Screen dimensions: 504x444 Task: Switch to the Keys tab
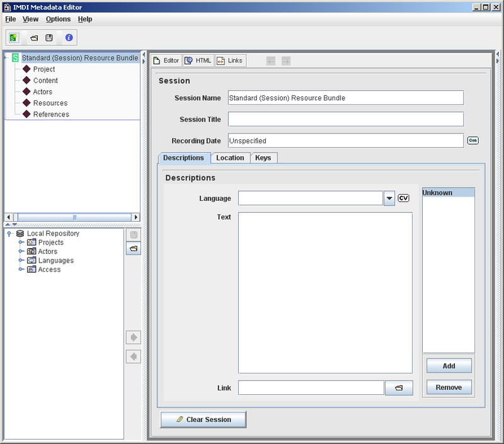[263, 157]
